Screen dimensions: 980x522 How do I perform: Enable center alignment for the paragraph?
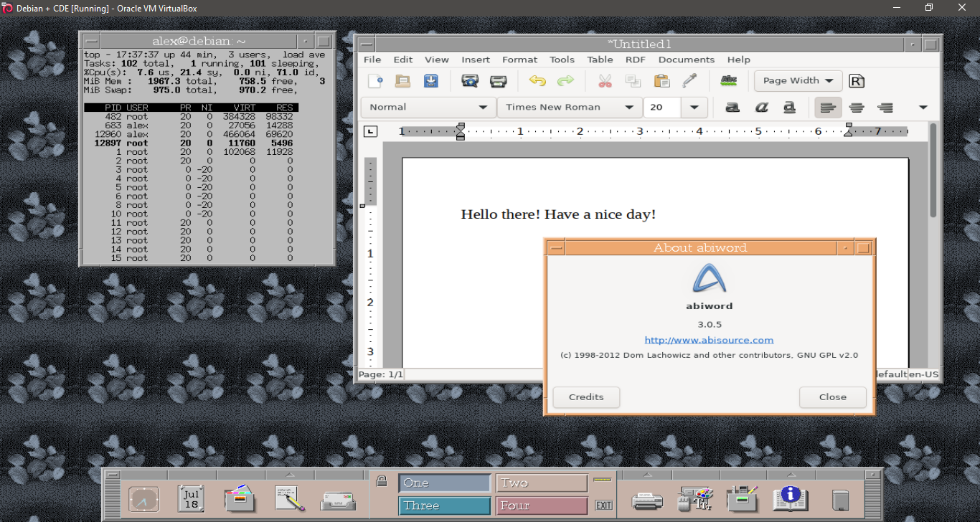tap(857, 108)
